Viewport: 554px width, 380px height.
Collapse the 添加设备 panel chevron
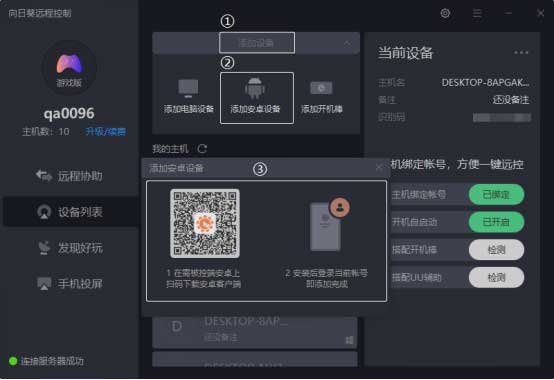347,43
